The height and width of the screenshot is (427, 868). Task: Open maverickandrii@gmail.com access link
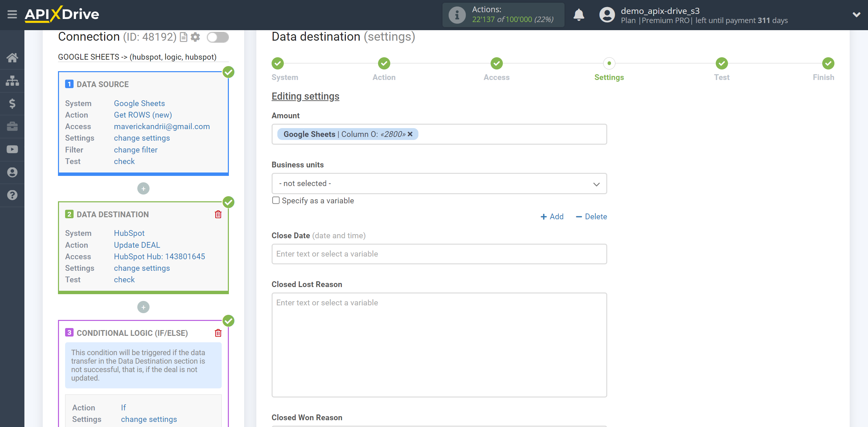162,126
